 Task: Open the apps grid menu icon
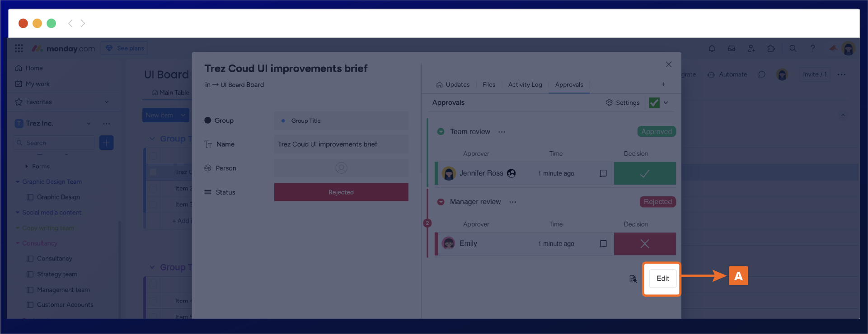tap(19, 48)
